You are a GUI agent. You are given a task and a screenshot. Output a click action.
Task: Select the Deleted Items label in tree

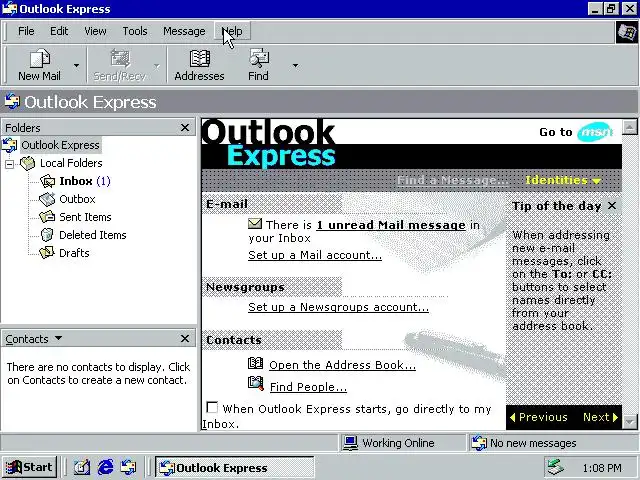click(x=93, y=235)
